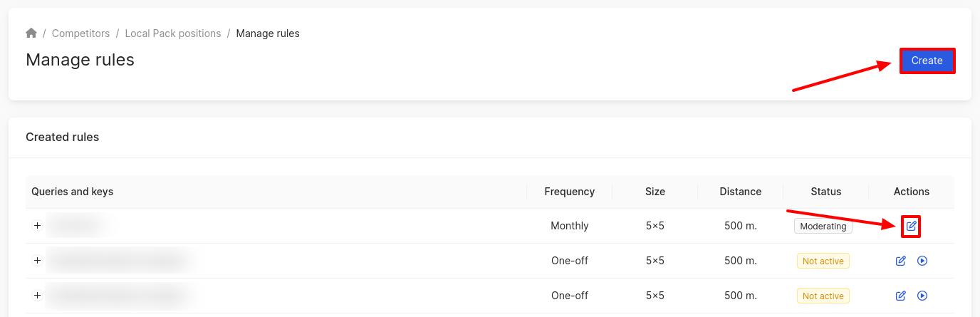Image resolution: width=980 pixels, height=317 pixels.
Task: Open the edit icon in the second rule row
Action: [x=900, y=261]
